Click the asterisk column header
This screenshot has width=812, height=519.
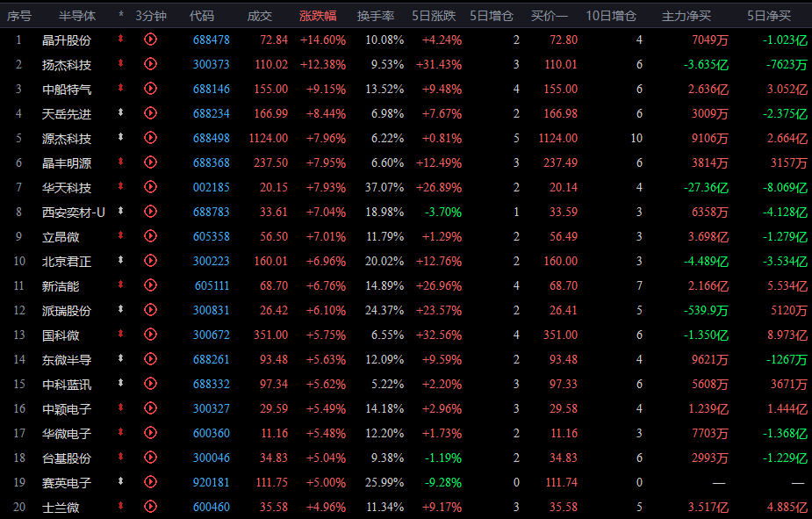tap(121, 16)
